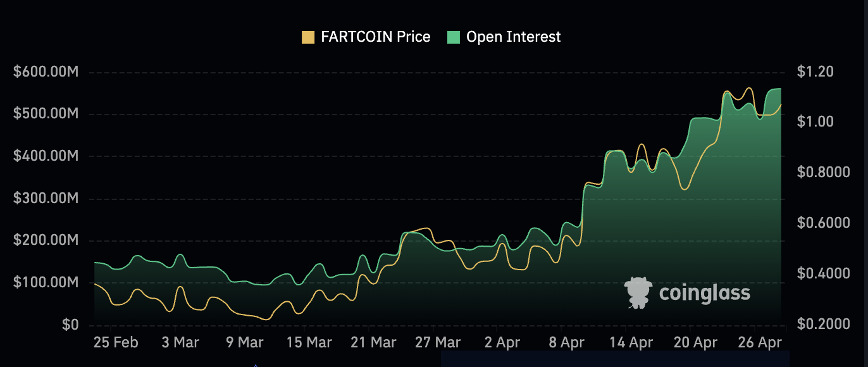Image resolution: width=868 pixels, height=367 pixels.
Task: Select the $100.00M left axis label
Action: tap(46, 283)
